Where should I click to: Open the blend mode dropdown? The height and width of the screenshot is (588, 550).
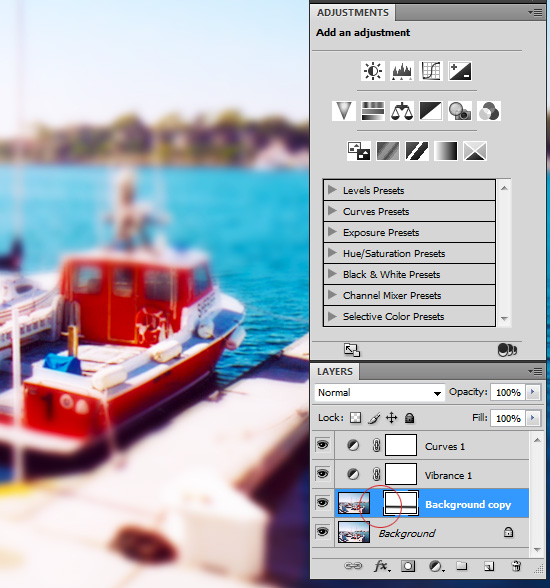click(x=379, y=393)
